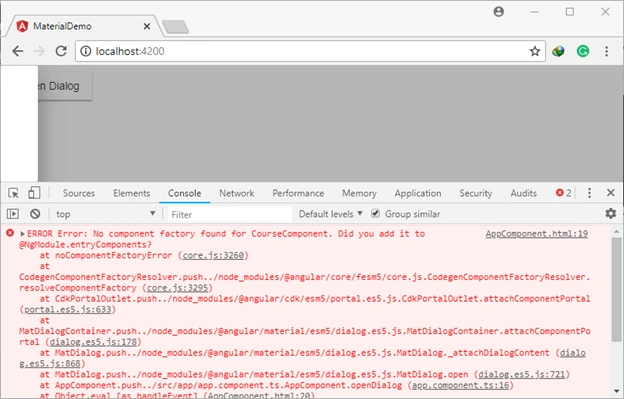Switch to the Sources tab
This screenshot has width=624, height=399.
click(79, 193)
